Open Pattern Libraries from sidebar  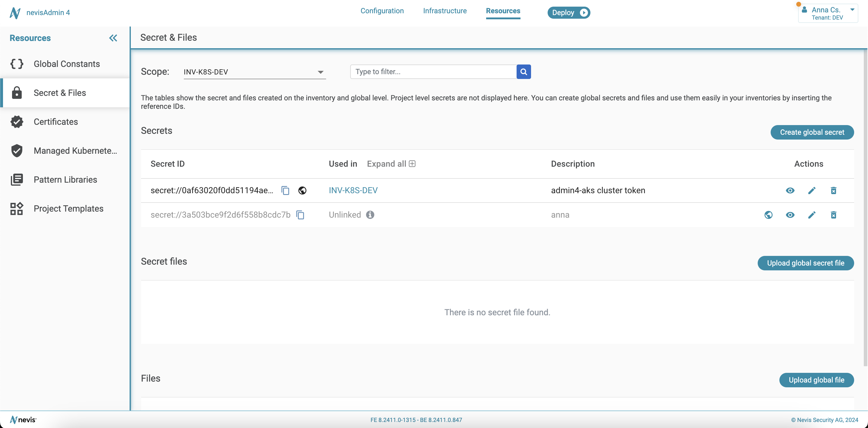65,179
